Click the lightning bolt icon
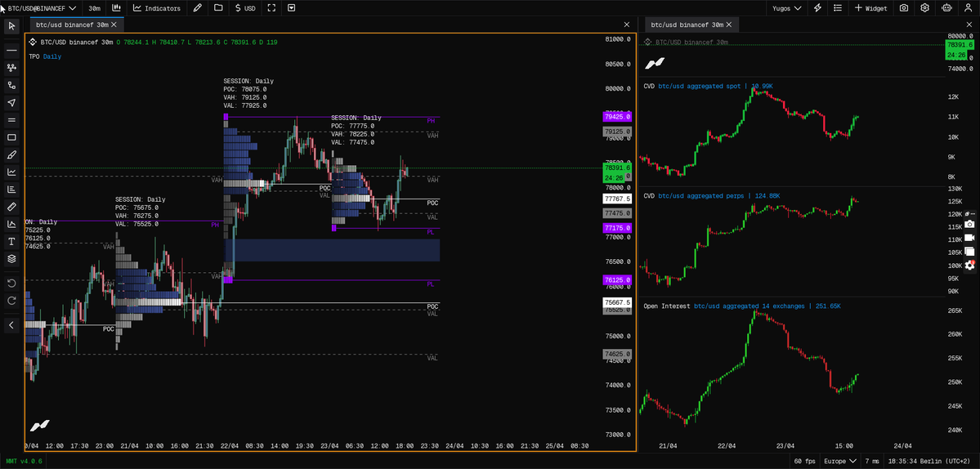 coord(817,8)
